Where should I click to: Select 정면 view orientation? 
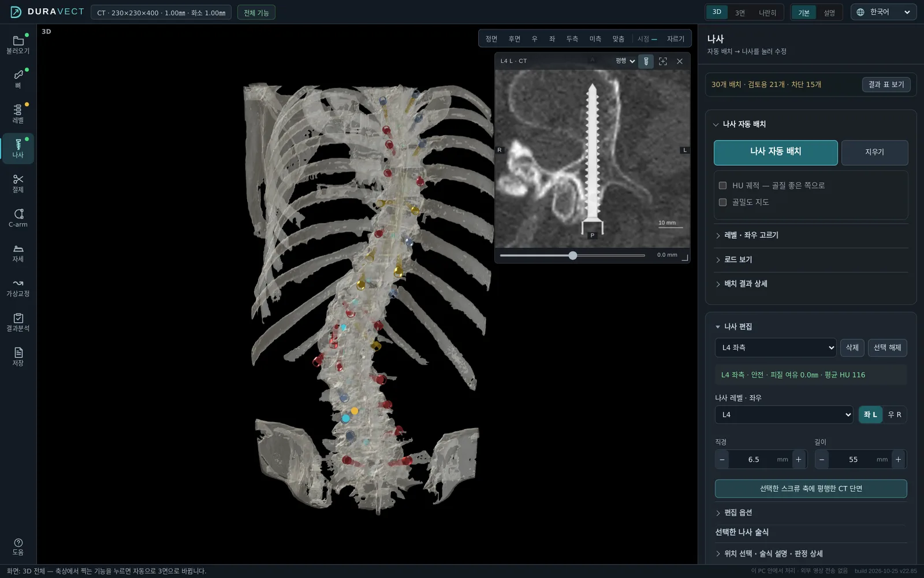point(491,39)
